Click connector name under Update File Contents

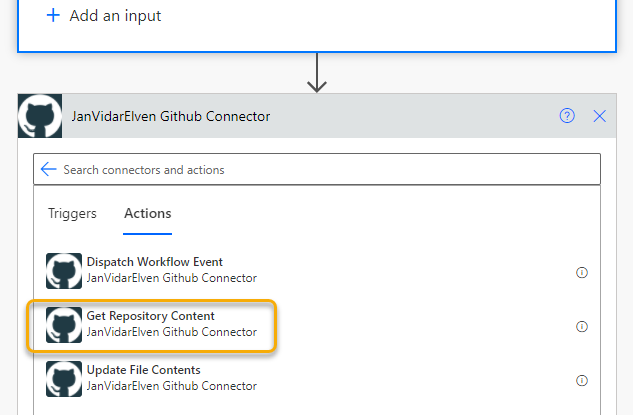[172, 386]
